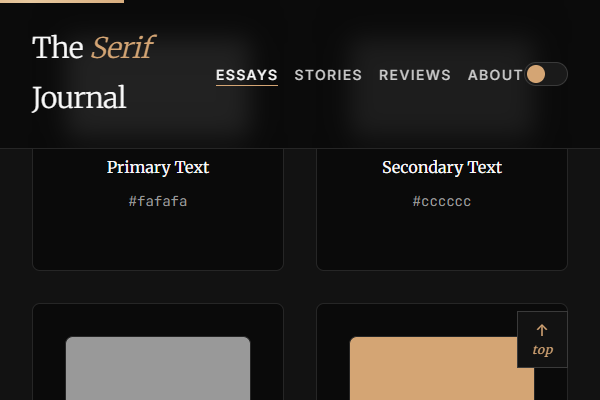Click the #fafafa hex code
The image size is (600, 400).
[x=158, y=201]
